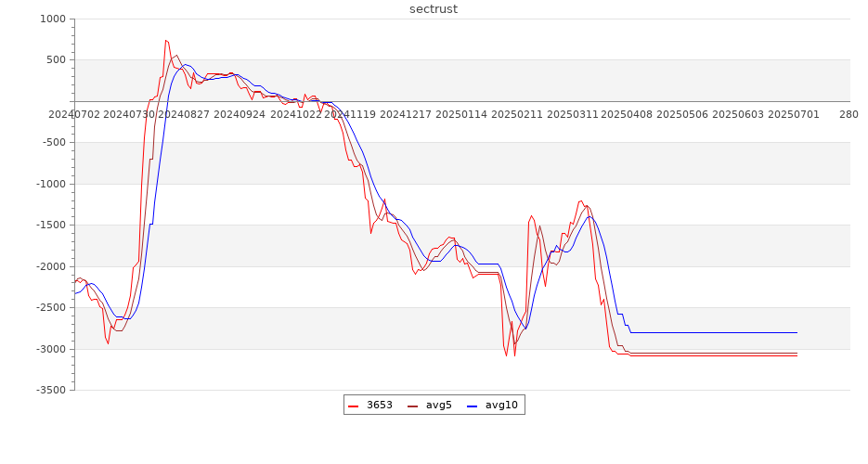
Task: Select the 'avg5' legend entry label
Action: pos(438,406)
